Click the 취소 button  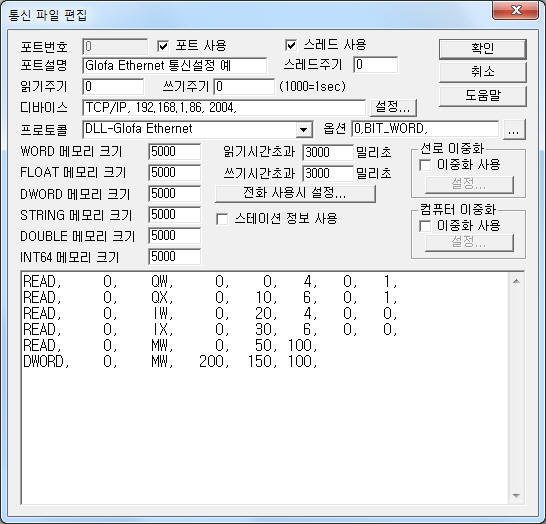point(482,72)
